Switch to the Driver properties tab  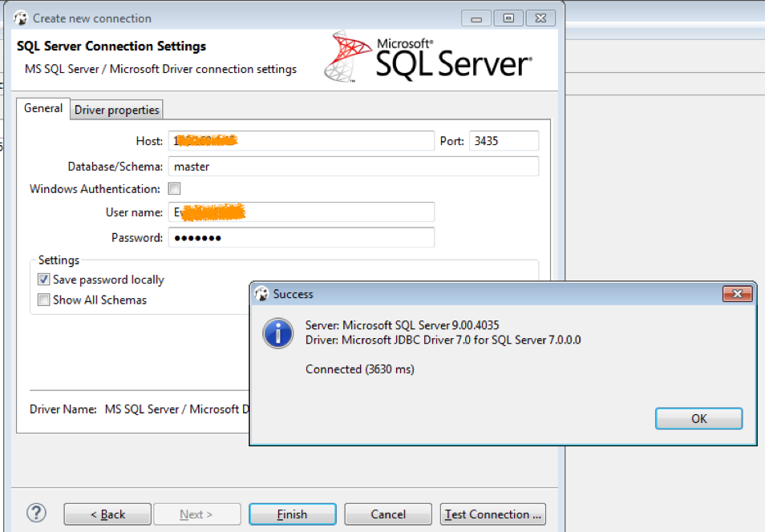tap(117, 110)
